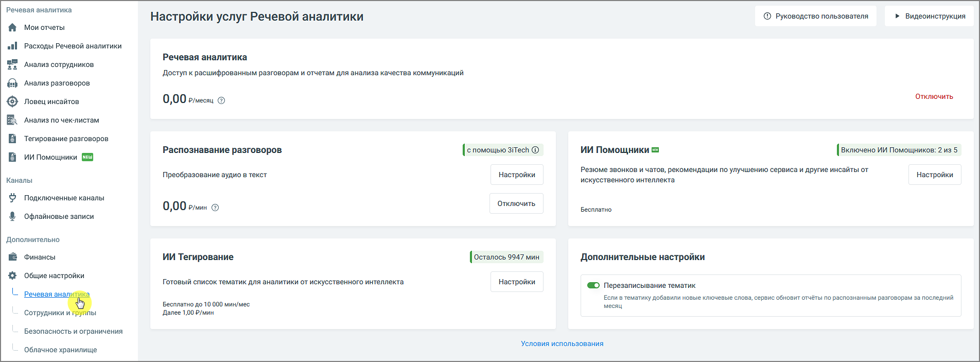This screenshot has width=980, height=362.
Task: Click the Дополнительные настройки heading
Action: [643, 257]
